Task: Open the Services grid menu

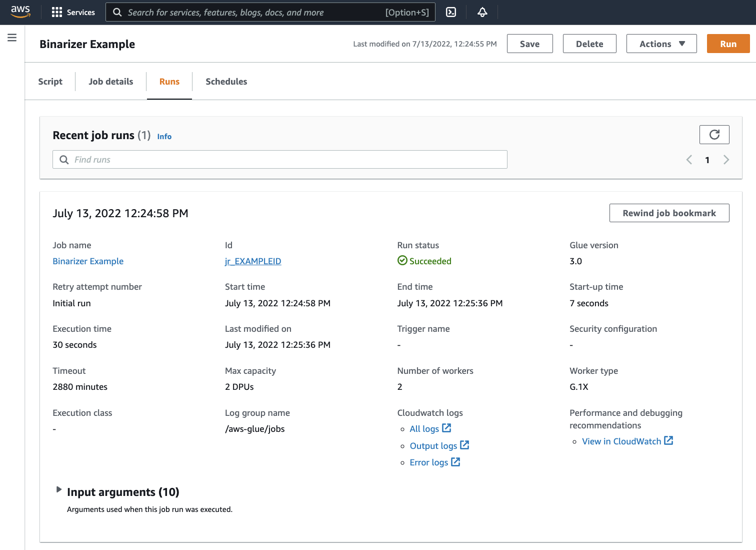Action: point(73,13)
